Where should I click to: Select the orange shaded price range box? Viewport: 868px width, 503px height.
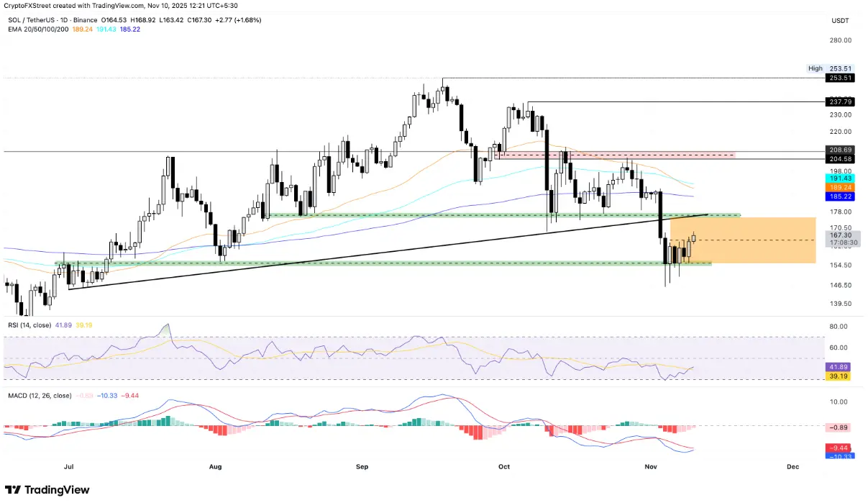coord(743,240)
